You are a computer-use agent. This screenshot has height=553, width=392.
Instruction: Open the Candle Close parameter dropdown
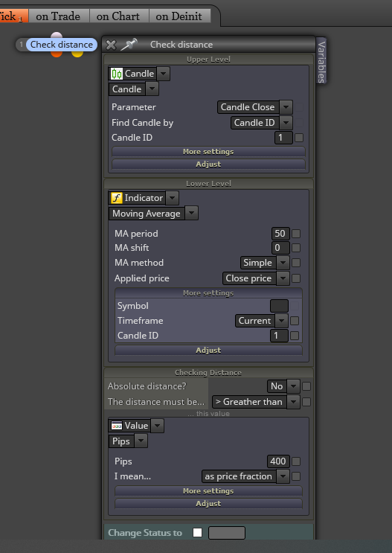tap(286, 107)
